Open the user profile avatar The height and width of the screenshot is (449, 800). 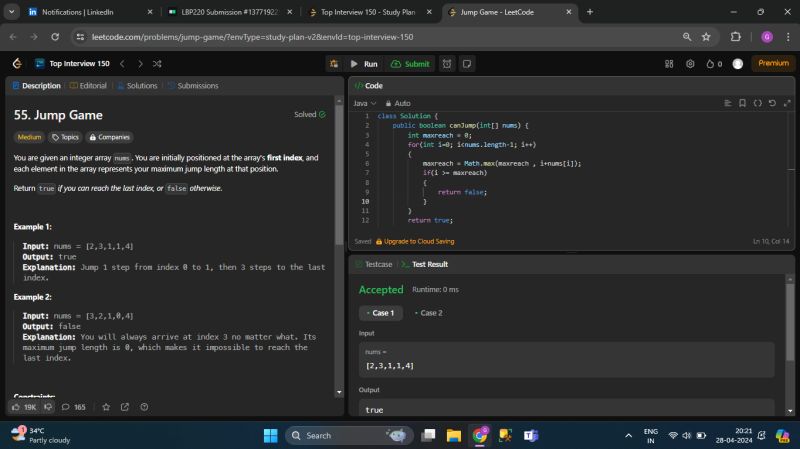coord(737,64)
